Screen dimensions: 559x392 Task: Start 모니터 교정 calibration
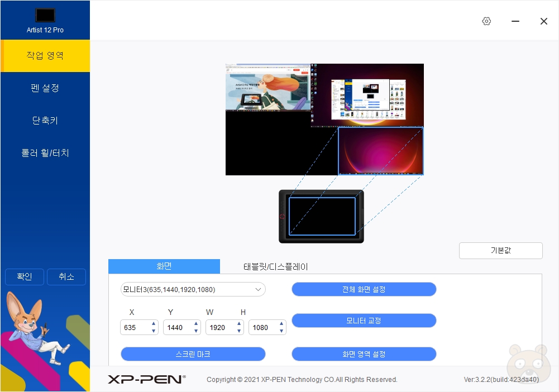[364, 321]
